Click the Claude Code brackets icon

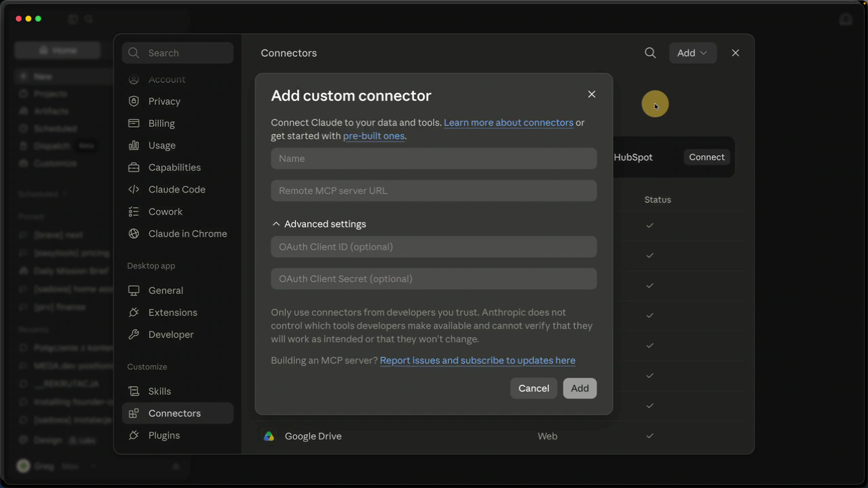click(x=134, y=189)
